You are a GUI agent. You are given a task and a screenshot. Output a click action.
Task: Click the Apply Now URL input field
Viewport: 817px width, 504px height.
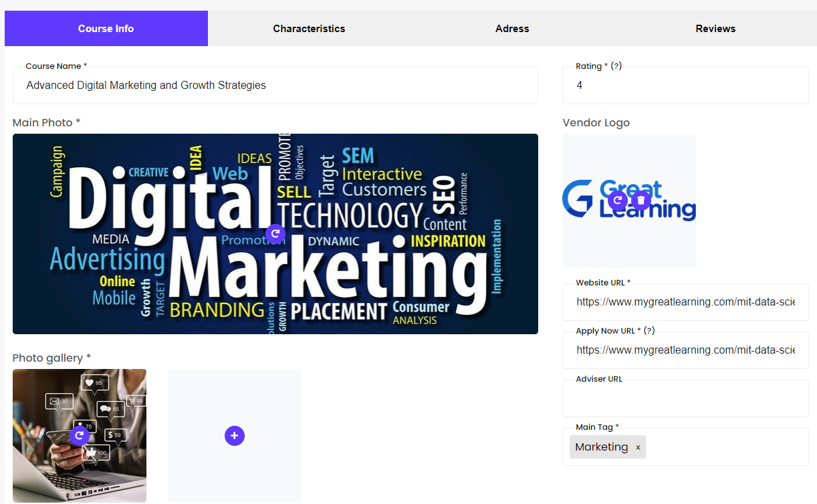tap(685, 350)
